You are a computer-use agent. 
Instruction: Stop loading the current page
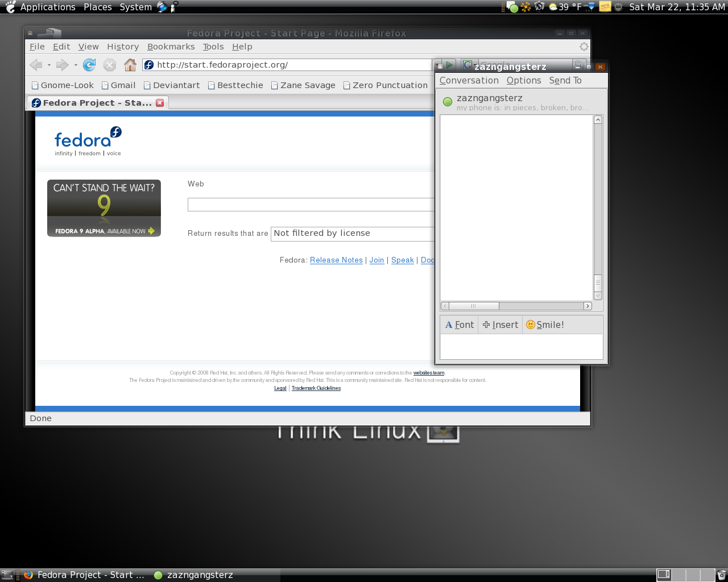(x=110, y=65)
